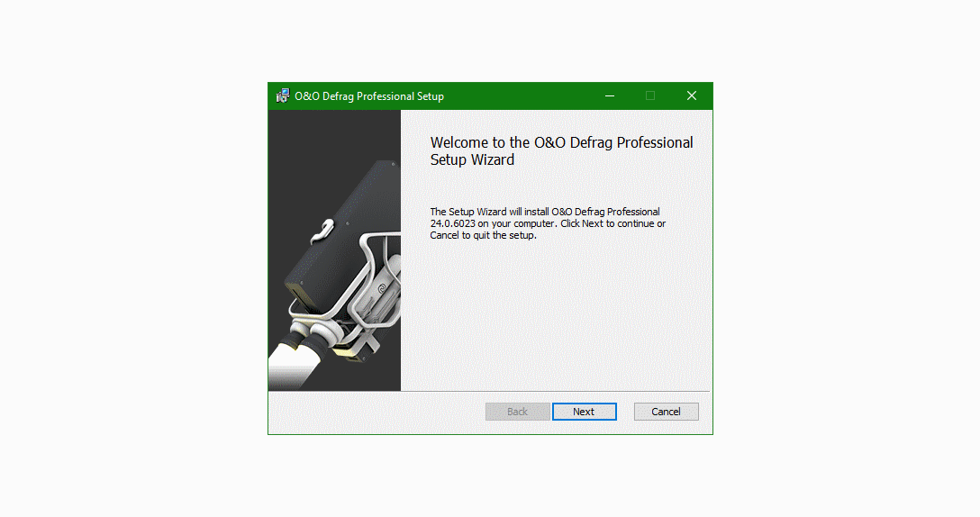The height and width of the screenshot is (517, 980).
Task: Close the setup wizard with the X
Action: pos(691,95)
